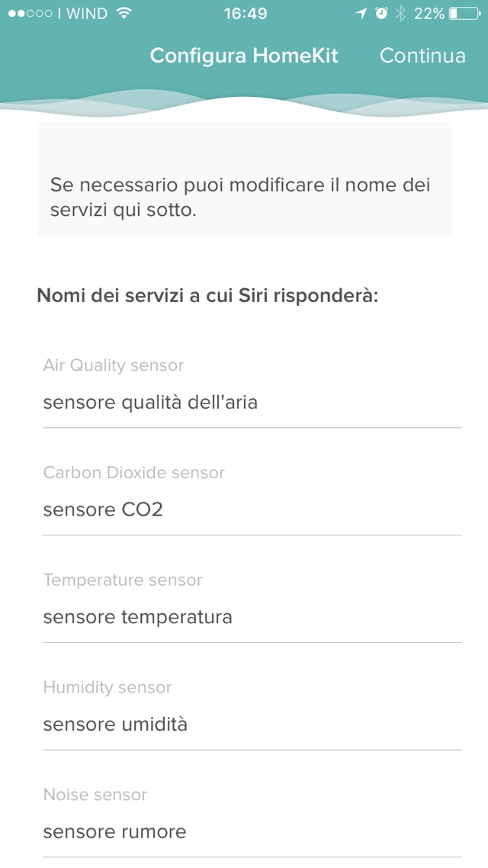Tap the Configura HomeKit title
This screenshot has width=488, height=868.
click(244, 56)
